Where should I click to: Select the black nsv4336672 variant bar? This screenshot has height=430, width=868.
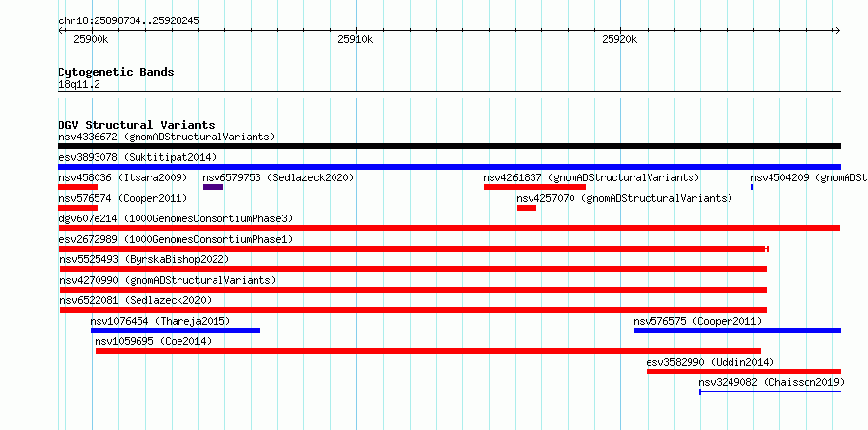coord(449,146)
